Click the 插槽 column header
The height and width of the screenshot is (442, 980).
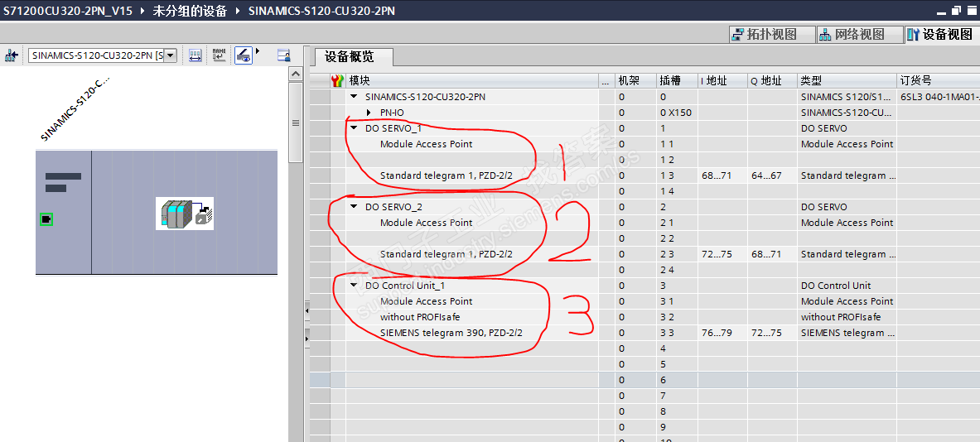pos(676,80)
